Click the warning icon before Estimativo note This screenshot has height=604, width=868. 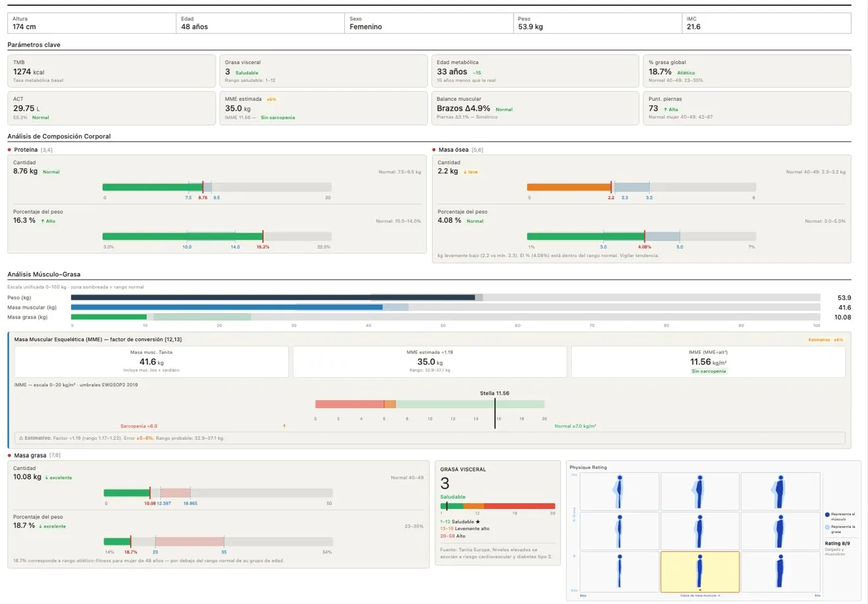(21, 438)
